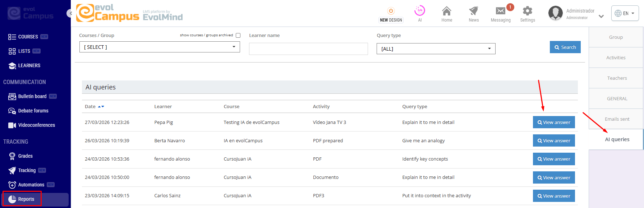The image size is (644, 208).
Task: Click 'IA en evolCampus' course cell
Action: 243,141
